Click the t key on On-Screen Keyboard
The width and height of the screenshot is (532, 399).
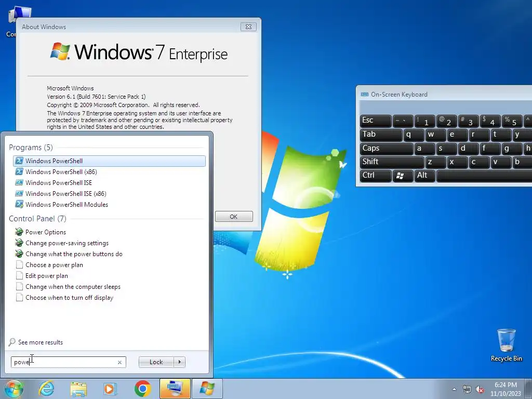click(501, 135)
